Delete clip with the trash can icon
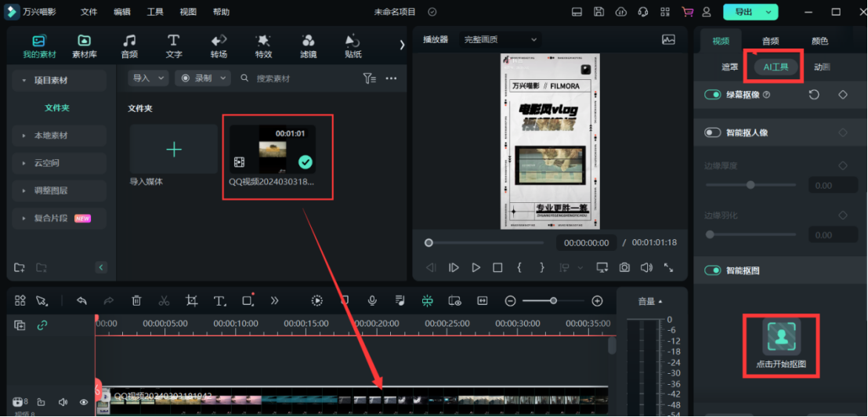 (x=136, y=300)
